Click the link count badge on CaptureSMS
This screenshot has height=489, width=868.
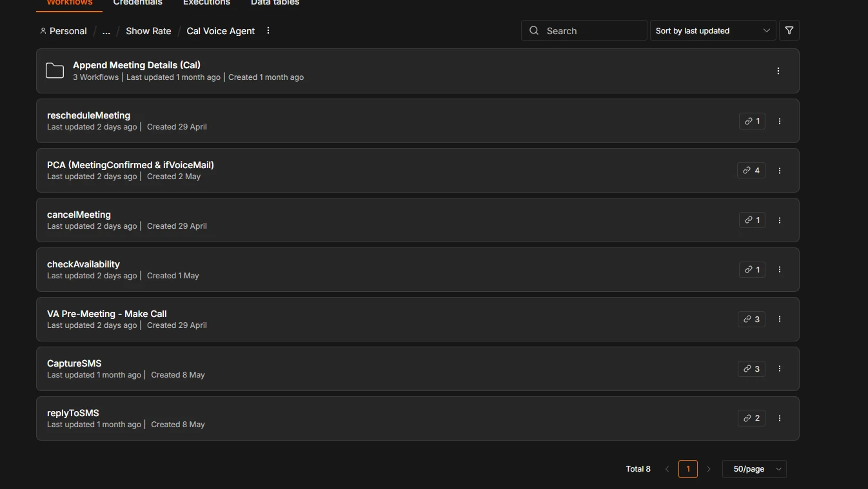[751, 369]
